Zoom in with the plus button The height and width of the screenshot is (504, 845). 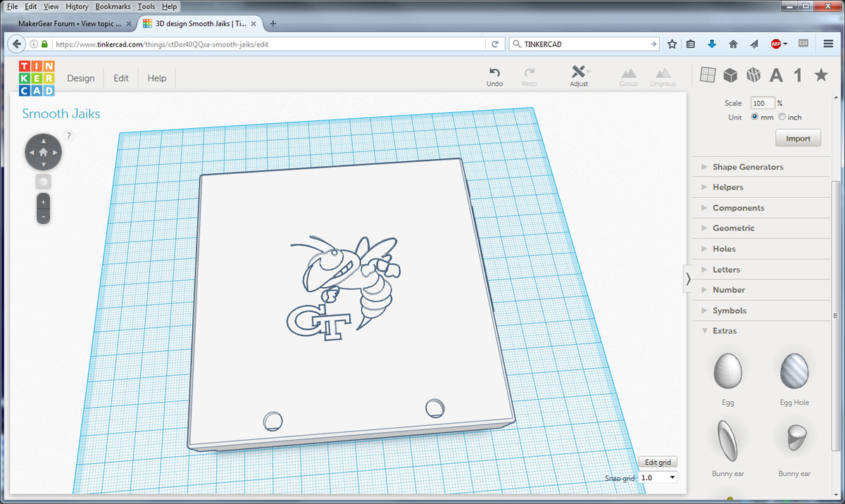pos(44,202)
